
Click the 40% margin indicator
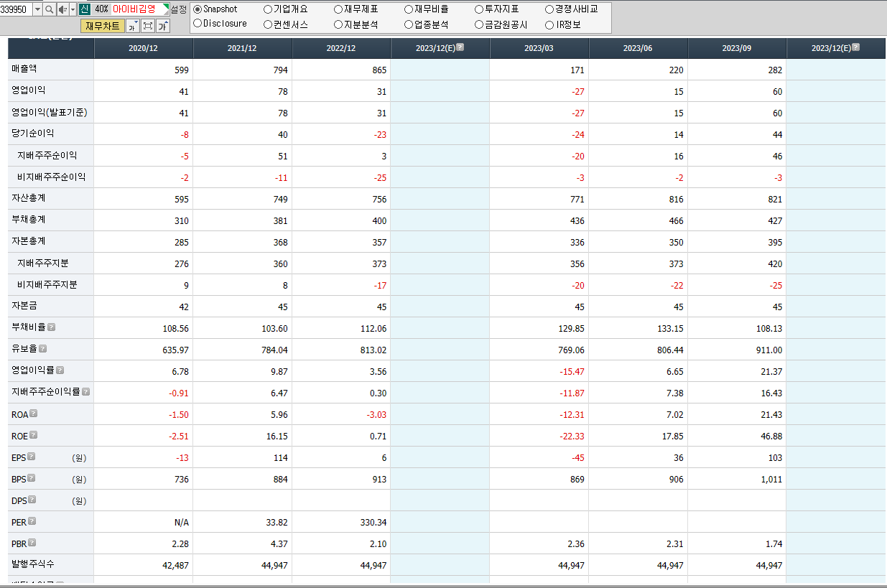point(101,9)
